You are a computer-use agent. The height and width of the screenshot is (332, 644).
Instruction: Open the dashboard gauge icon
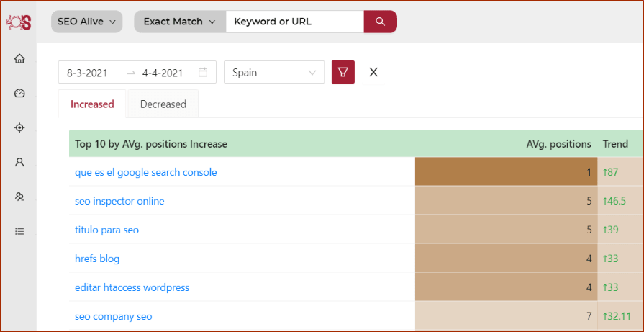click(19, 94)
